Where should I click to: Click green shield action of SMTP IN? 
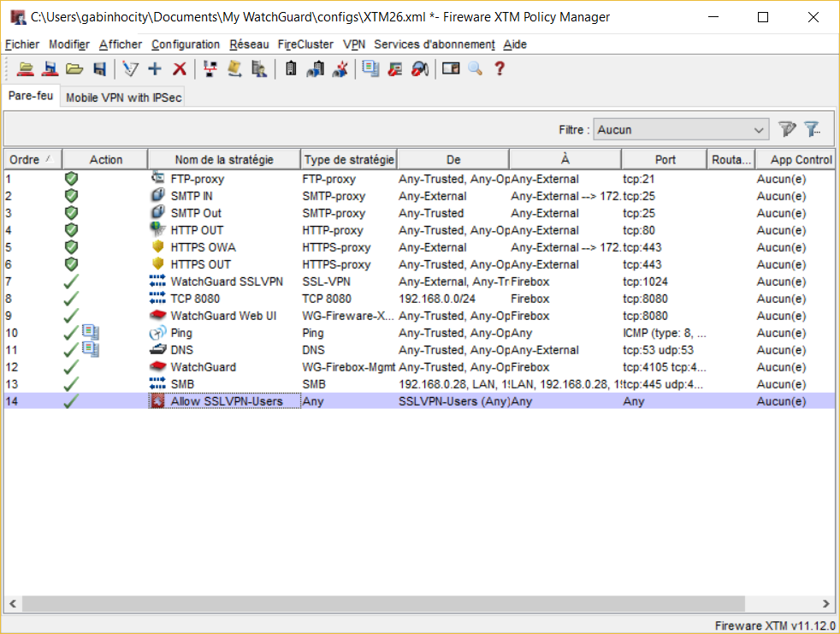coord(71,196)
